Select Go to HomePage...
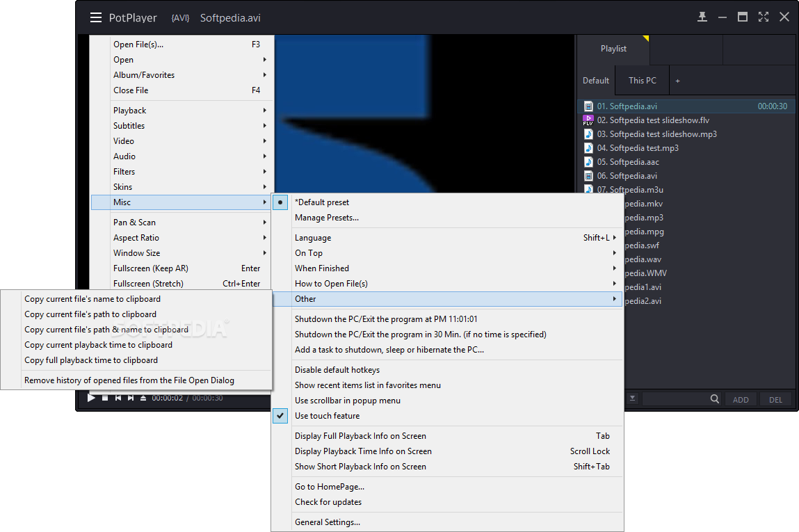799x532 pixels. [448, 487]
